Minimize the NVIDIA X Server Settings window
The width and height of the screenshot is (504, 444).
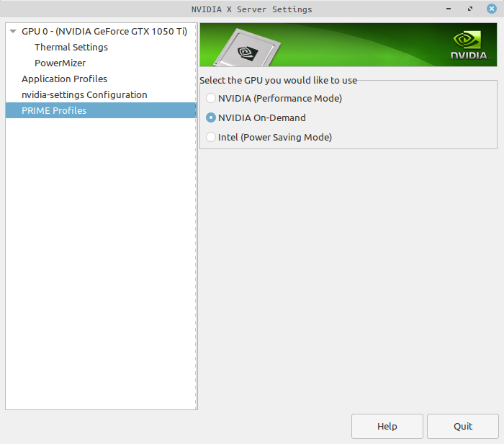(x=449, y=9)
